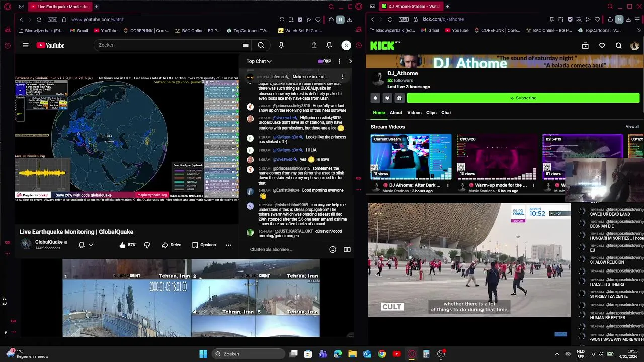Open Kick following heart icon in header
644x362 pixels.
[602, 46]
